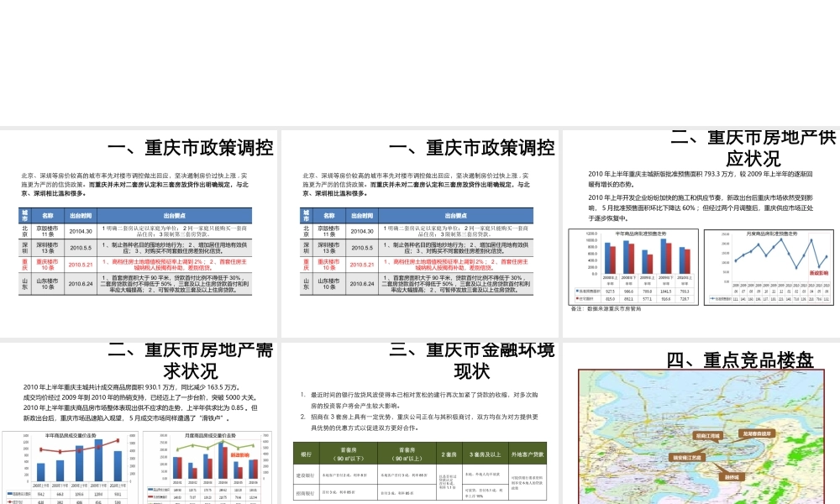This screenshot has width=840, height=504.
Task: Select the footnote 备注：数据来源重庆市房管局
Action: coord(606,309)
